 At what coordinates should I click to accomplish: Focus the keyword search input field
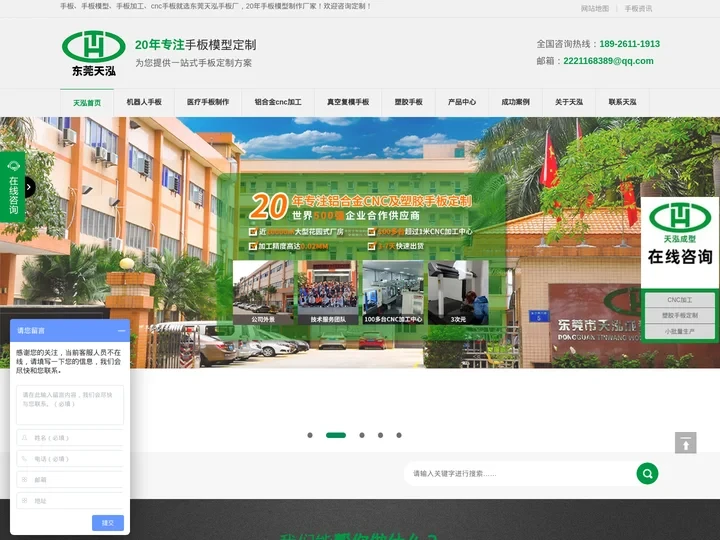(519, 473)
